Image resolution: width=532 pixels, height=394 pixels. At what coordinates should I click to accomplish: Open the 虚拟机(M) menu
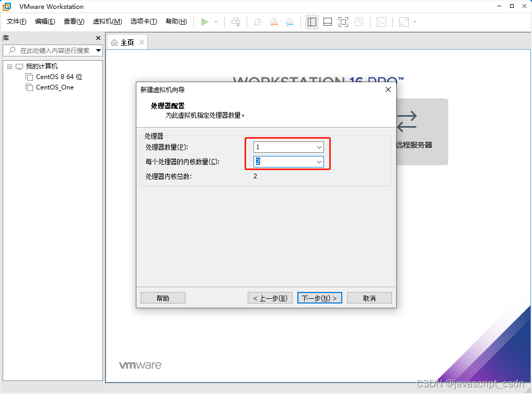tap(107, 21)
